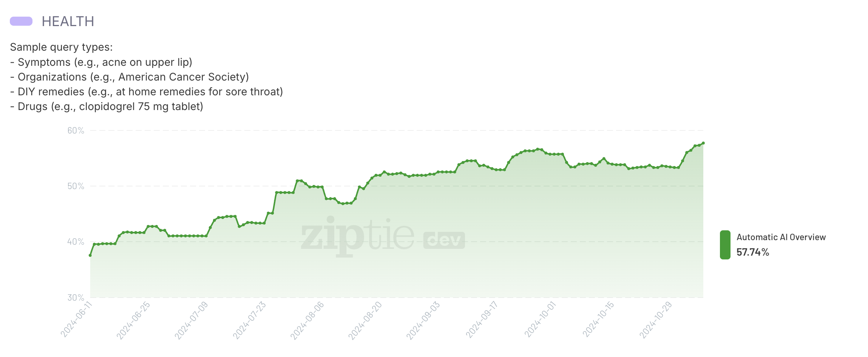
Task: Click the 57.74% legend value
Action: click(752, 252)
